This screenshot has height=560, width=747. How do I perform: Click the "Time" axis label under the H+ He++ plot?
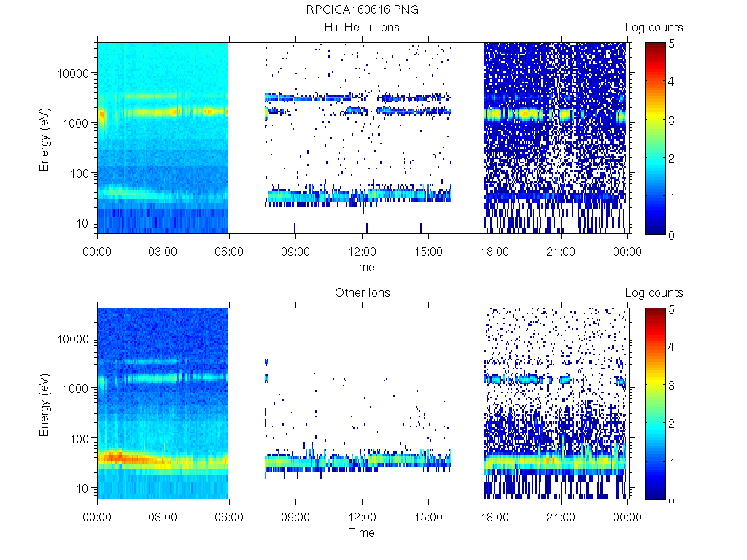pyautogui.click(x=362, y=267)
